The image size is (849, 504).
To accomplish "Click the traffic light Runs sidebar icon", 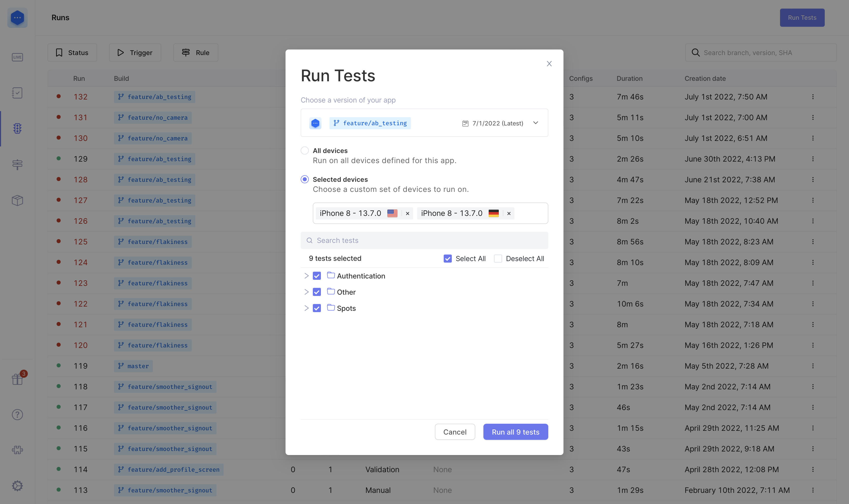I will tap(17, 128).
